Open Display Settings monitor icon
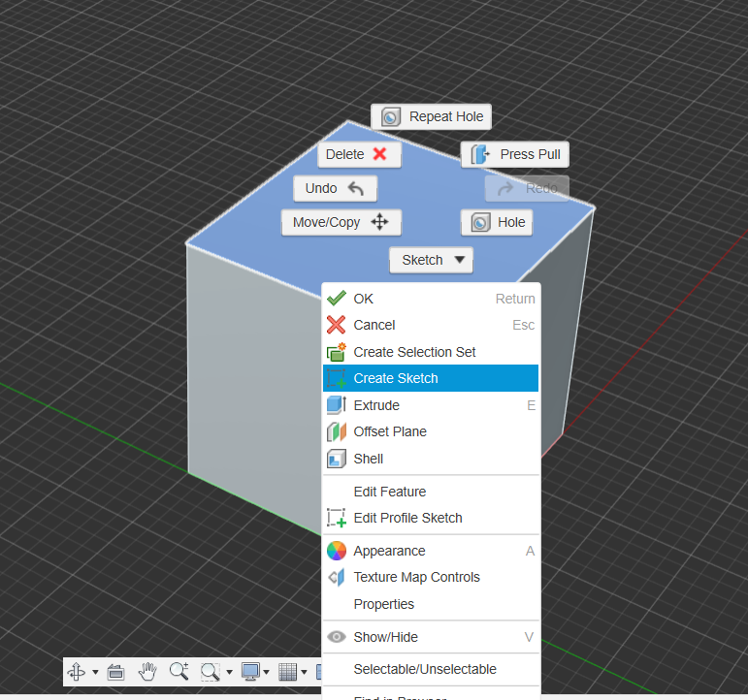 [251, 672]
